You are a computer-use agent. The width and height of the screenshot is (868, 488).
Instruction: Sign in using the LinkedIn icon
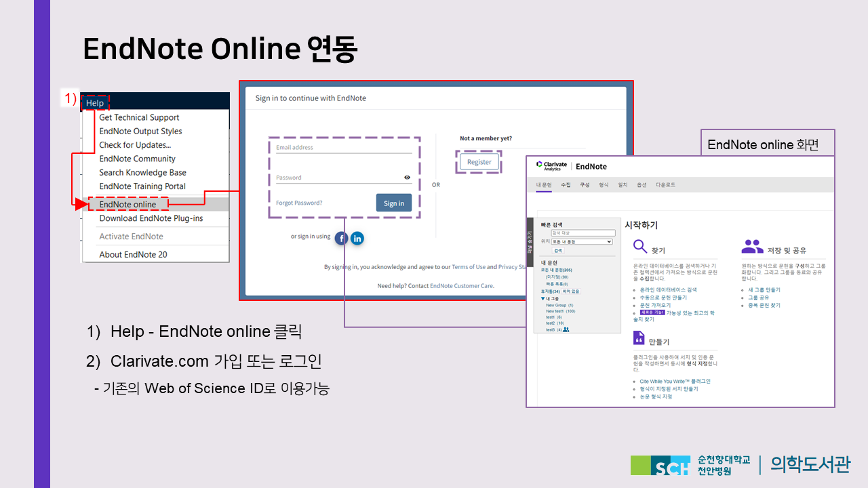pyautogui.click(x=357, y=238)
